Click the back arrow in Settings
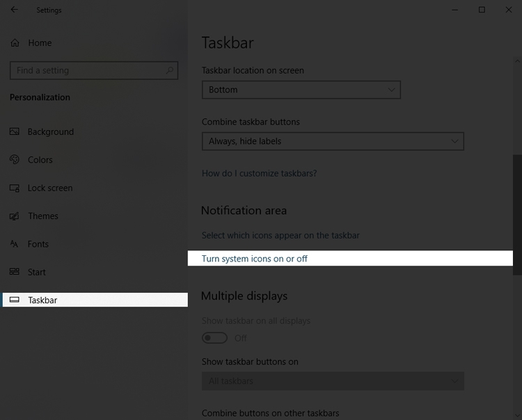Image resolution: width=522 pixels, height=420 pixels. coord(15,10)
